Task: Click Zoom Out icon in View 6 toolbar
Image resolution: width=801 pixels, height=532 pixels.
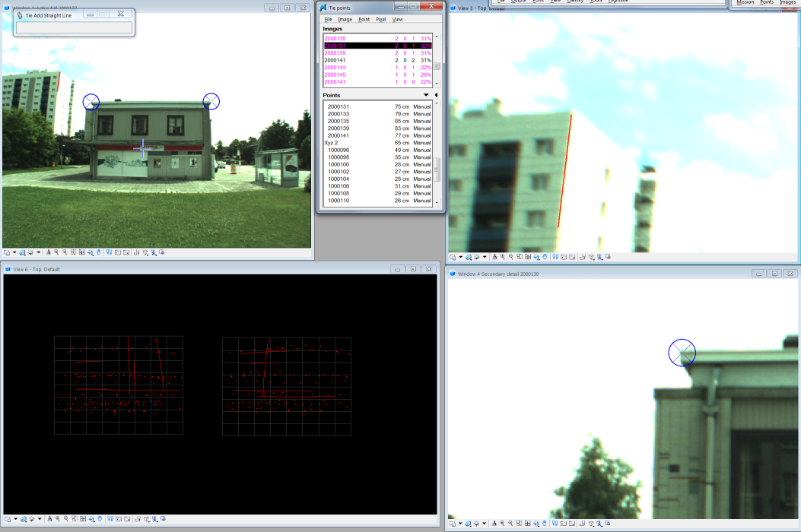Action: click(65, 519)
